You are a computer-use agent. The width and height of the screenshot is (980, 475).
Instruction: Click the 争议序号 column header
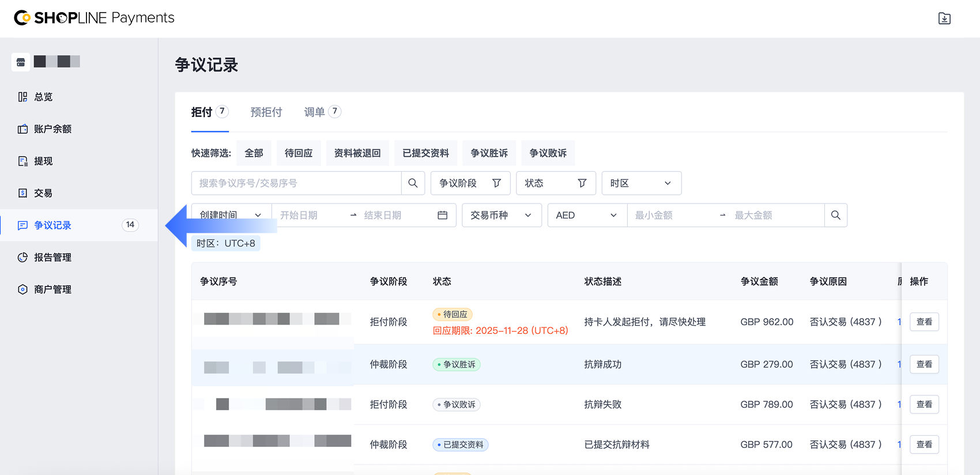(218, 281)
